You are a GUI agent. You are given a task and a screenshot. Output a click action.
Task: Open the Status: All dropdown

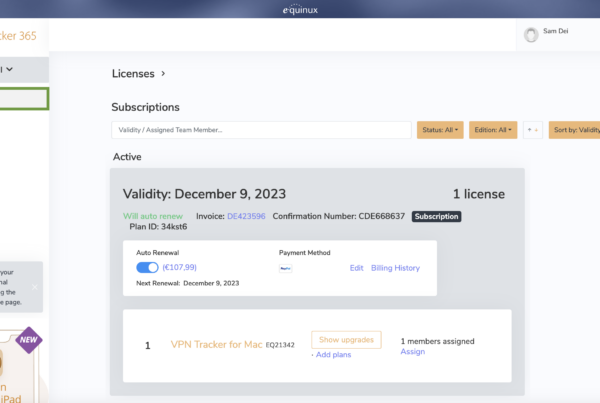coord(440,130)
